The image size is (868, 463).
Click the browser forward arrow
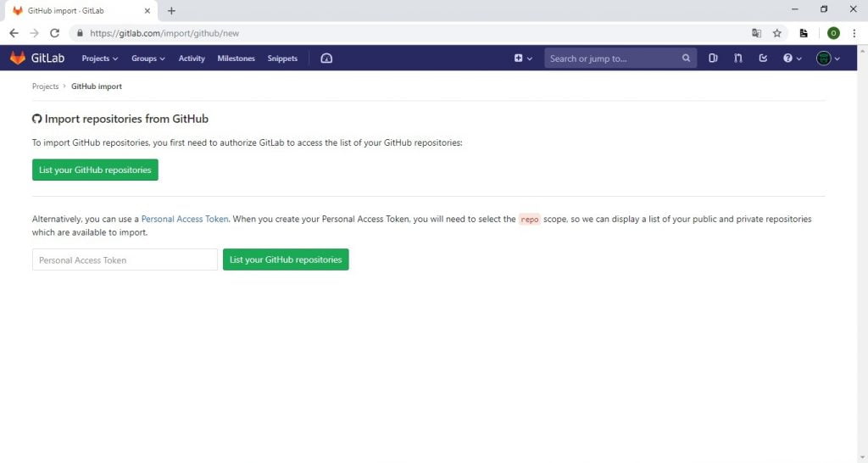[34, 33]
